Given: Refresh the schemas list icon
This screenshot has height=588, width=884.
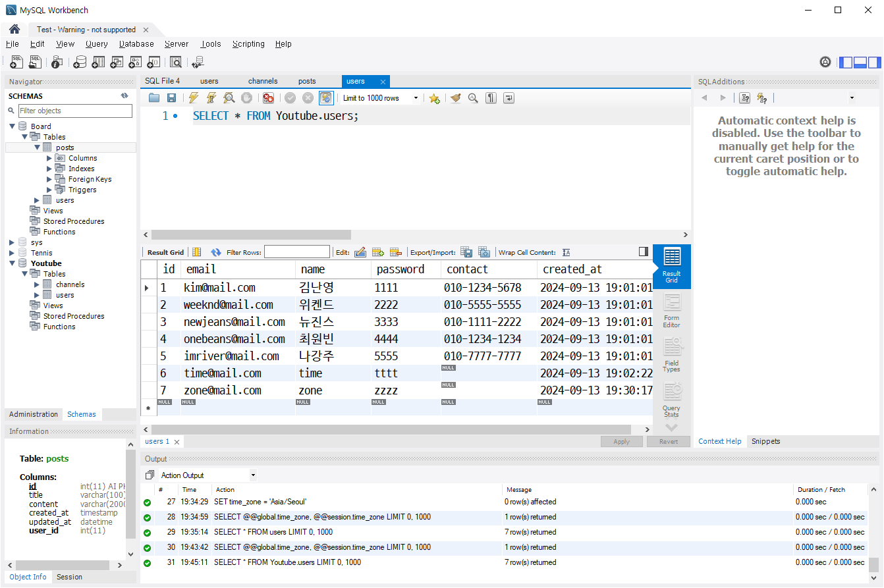Looking at the screenshot, I should click(124, 95).
